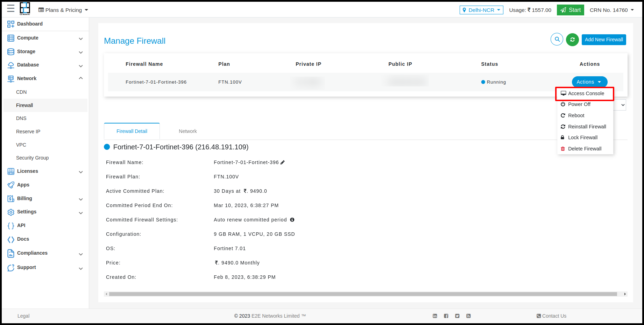The height and width of the screenshot is (325, 644).
Task: Click the Docs code icon
Action: (11, 240)
